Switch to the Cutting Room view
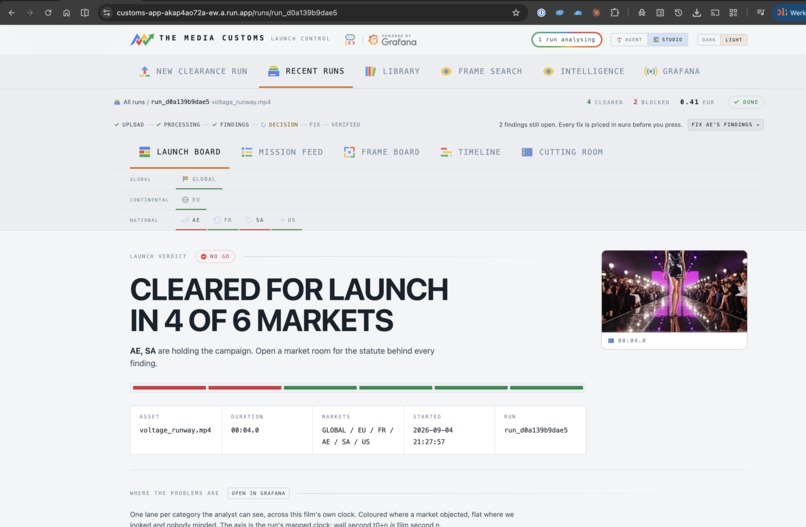This screenshot has height=527, width=806. pyautogui.click(x=562, y=152)
